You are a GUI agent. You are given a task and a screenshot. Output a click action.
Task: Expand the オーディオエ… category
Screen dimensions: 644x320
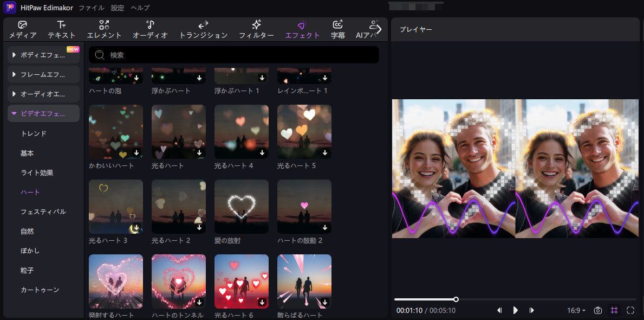(x=43, y=94)
